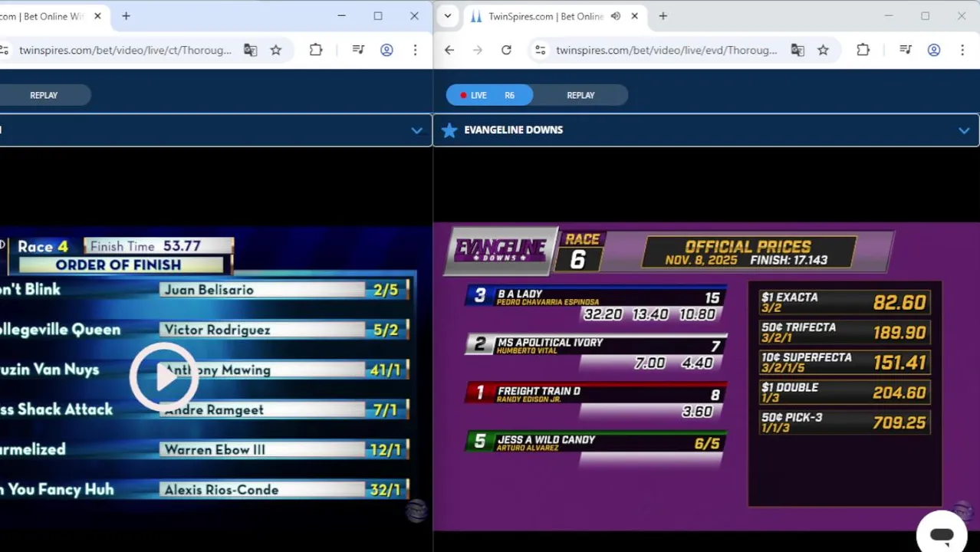Open tab search dropdown in right window

coord(447,16)
